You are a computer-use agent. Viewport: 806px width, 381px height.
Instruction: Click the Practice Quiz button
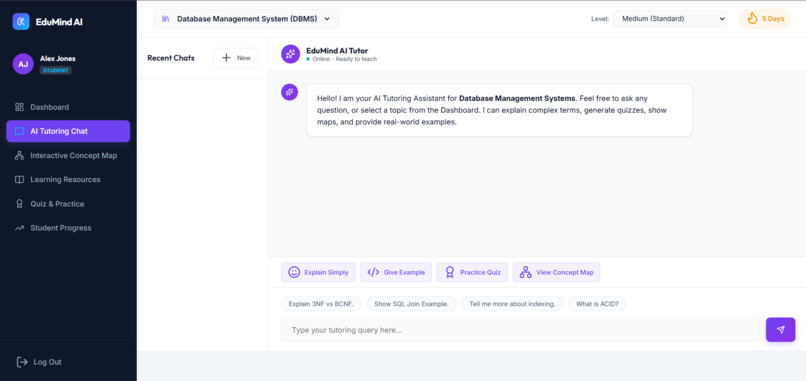[472, 273]
